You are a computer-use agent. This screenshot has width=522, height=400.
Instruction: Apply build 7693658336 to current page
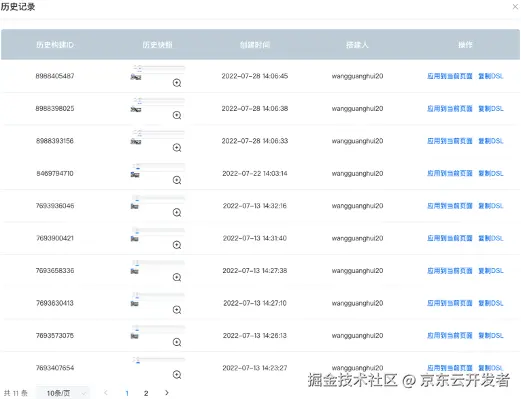(x=450, y=271)
